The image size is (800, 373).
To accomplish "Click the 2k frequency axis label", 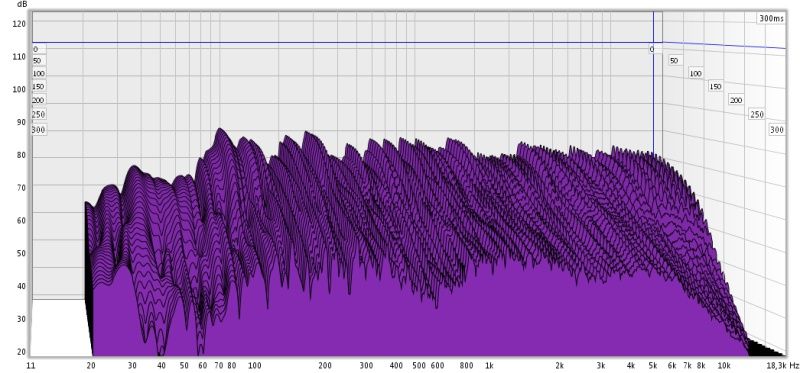I will (560, 365).
